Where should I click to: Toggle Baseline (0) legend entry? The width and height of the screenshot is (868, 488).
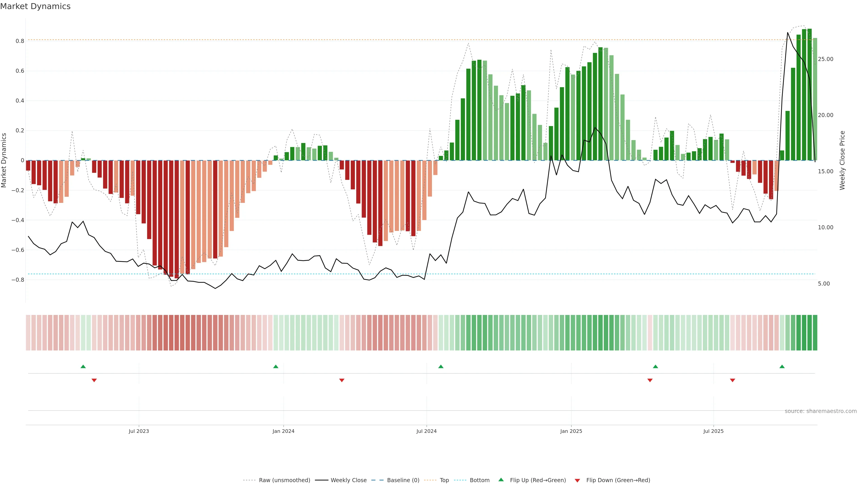(x=403, y=480)
